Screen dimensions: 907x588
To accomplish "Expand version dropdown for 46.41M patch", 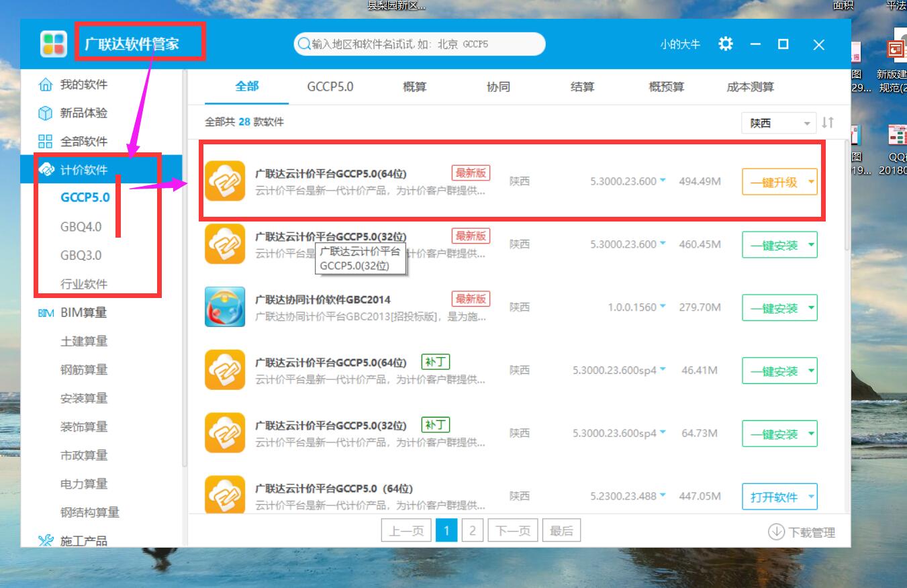I will tap(663, 370).
